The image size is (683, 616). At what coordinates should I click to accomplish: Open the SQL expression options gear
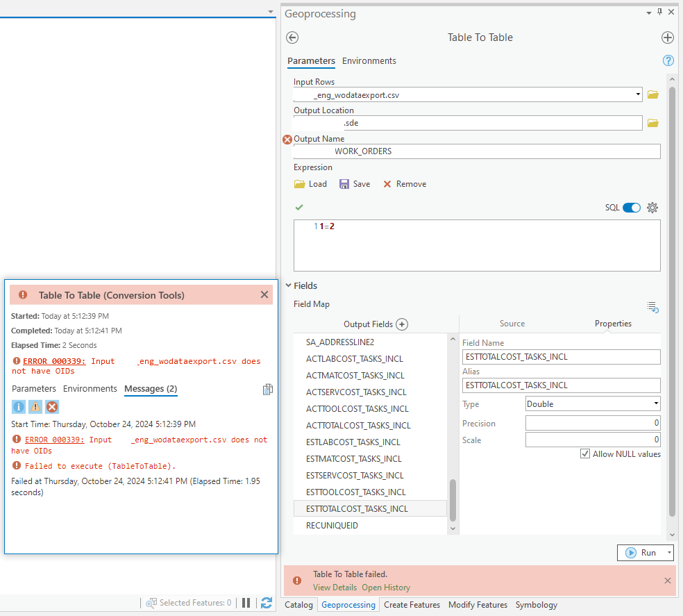[x=652, y=207]
